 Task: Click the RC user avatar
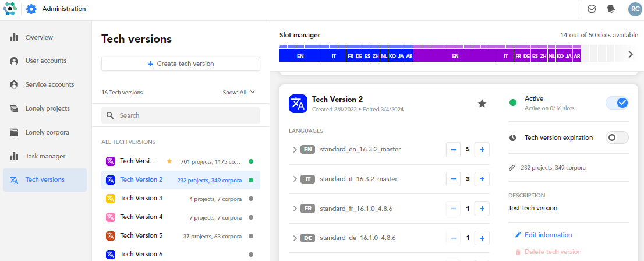click(x=634, y=9)
